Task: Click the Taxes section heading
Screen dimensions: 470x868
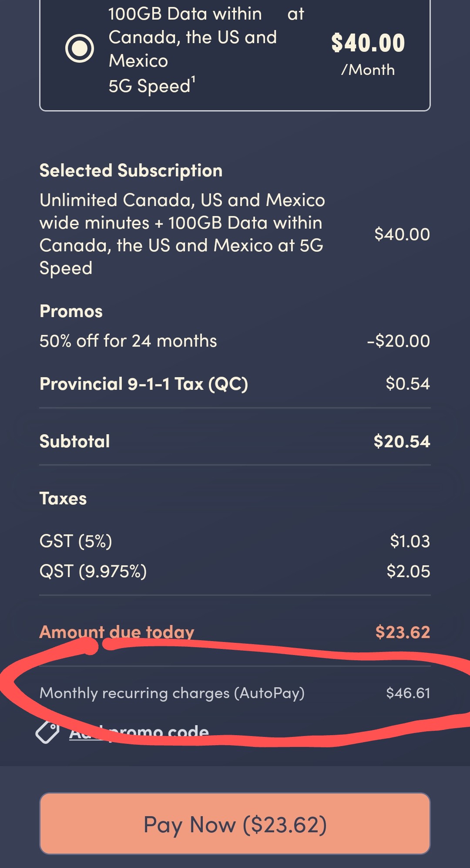Action: click(63, 499)
